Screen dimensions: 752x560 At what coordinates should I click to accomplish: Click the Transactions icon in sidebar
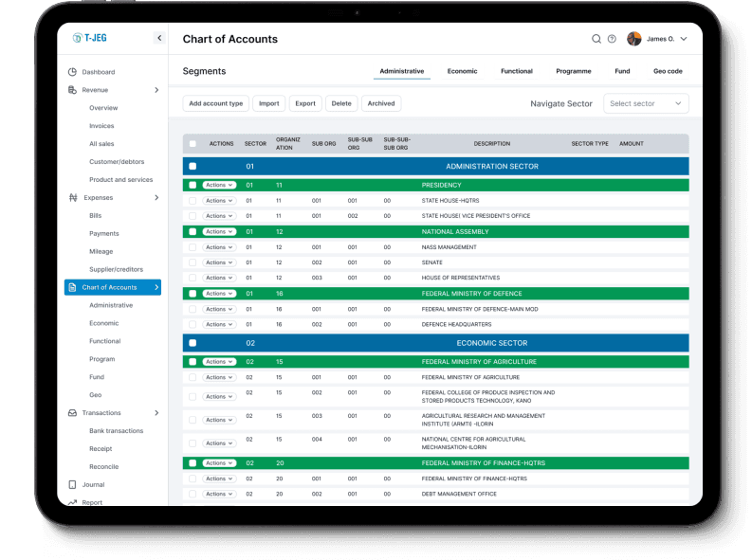pyautogui.click(x=73, y=413)
